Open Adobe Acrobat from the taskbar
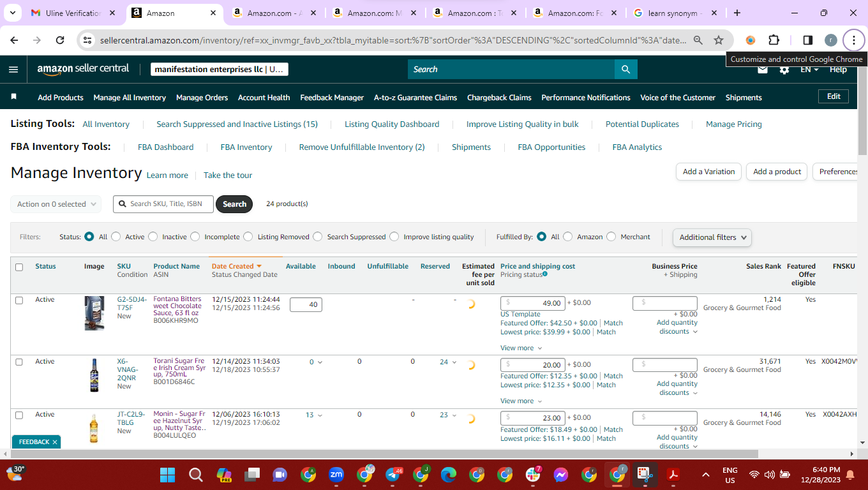 tap(673, 475)
